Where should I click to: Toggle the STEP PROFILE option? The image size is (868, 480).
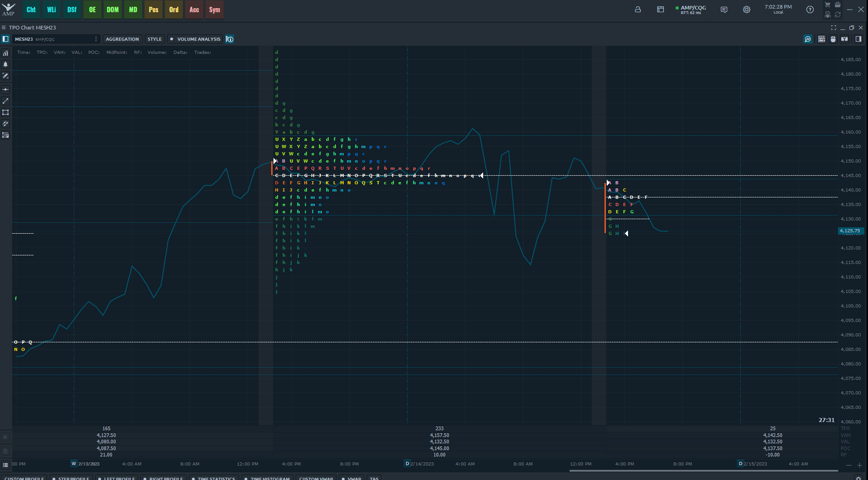click(x=71, y=478)
